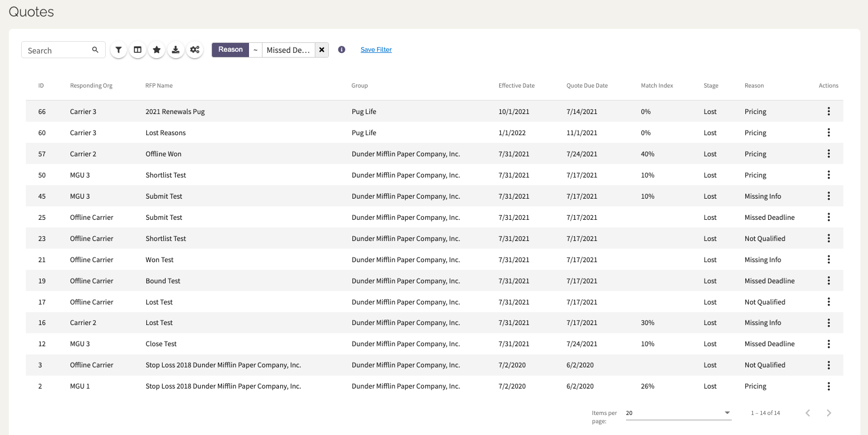This screenshot has width=868, height=435.
Task: Open the actions menu for quote 45
Action: [x=829, y=196]
